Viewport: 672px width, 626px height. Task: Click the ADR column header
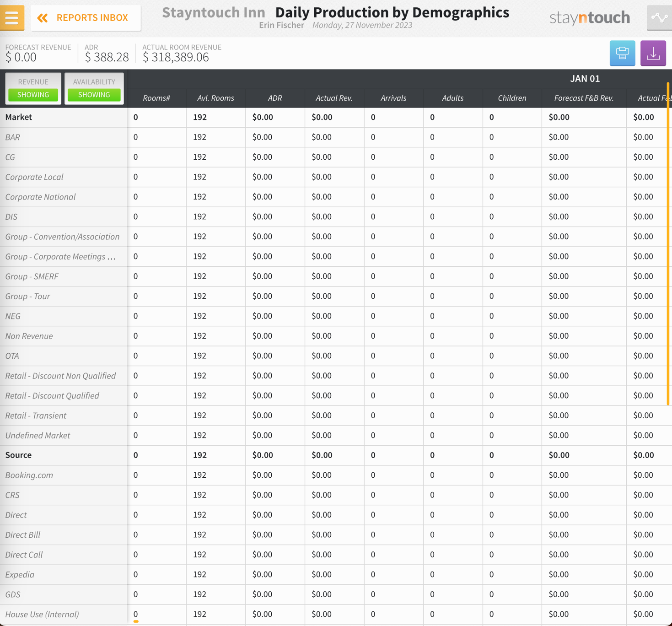[x=275, y=98]
